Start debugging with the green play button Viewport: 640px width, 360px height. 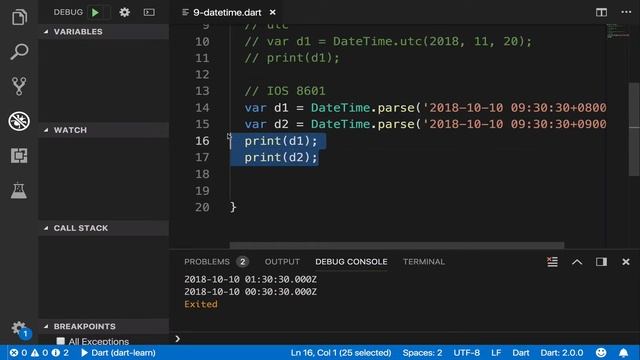96,12
